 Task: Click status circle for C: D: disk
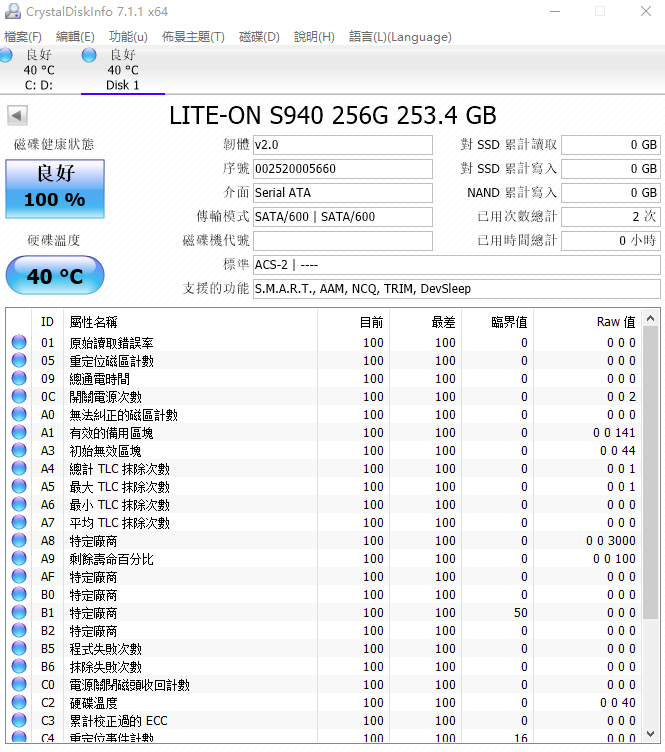tap(6, 55)
